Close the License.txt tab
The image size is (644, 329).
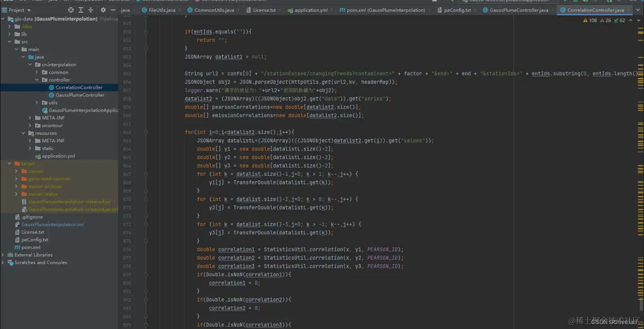point(280,10)
